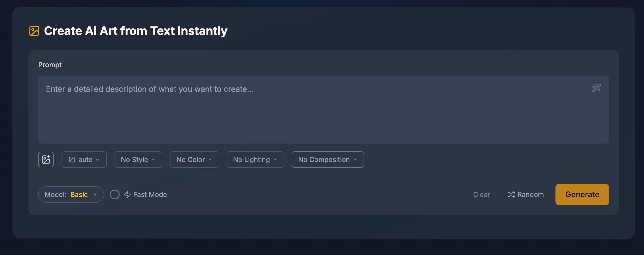Viewport: 644px width, 255px height.
Task: Open the Model: Basic selector
Action: 71,195
